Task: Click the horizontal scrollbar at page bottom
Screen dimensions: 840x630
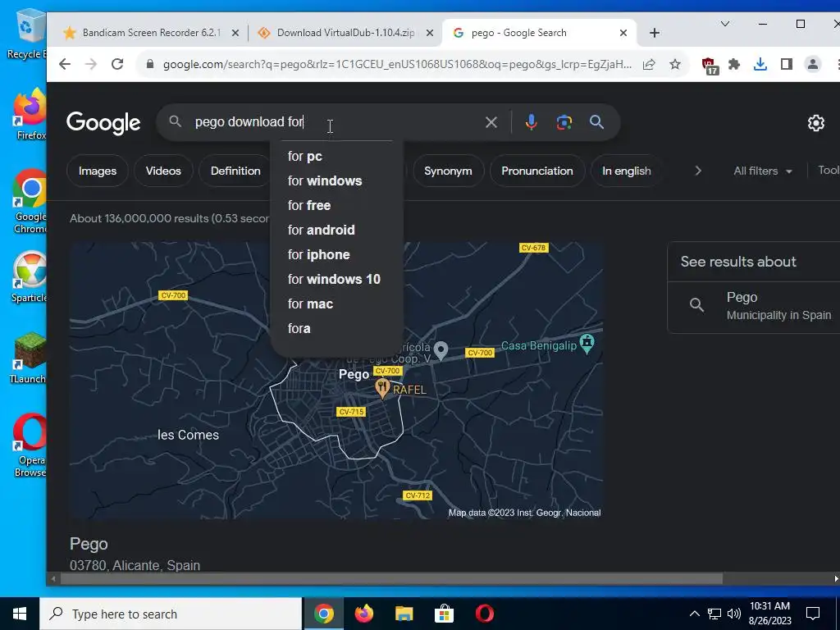Action: tap(391, 578)
